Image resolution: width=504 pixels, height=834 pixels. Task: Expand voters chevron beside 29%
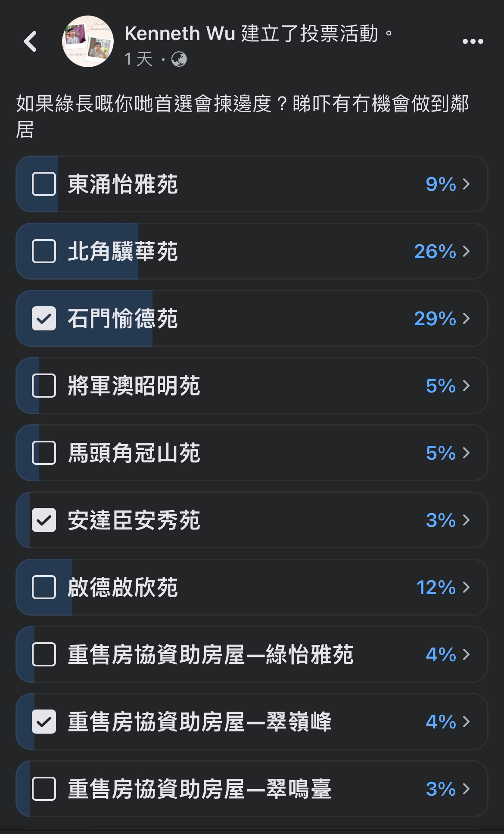466,318
